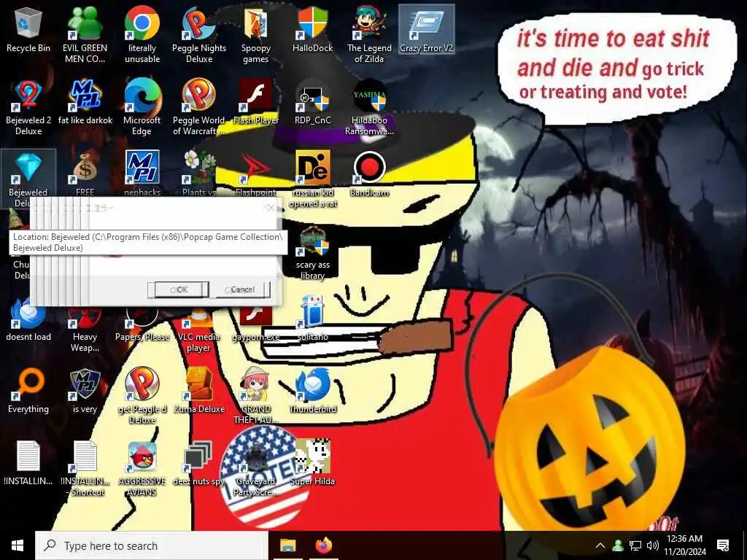Close the error dialog window
The width and height of the screenshot is (747, 560).
(270, 208)
